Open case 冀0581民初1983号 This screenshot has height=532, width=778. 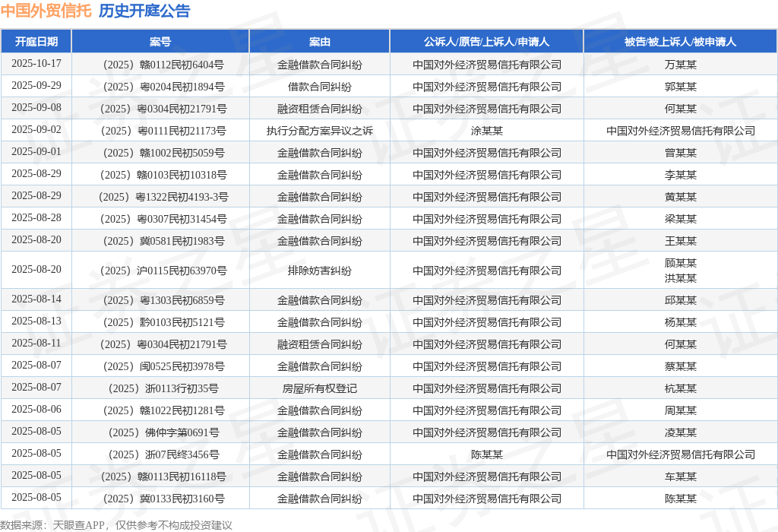(x=163, y=241)
